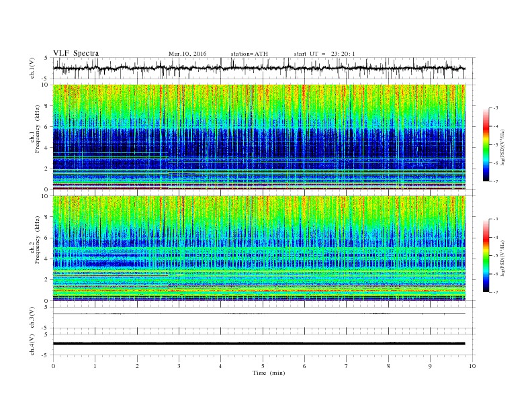Click the "-5" tick on ch.1 colorbar
The width and height of the screenshot is (532, 411).
pos(495,144)
